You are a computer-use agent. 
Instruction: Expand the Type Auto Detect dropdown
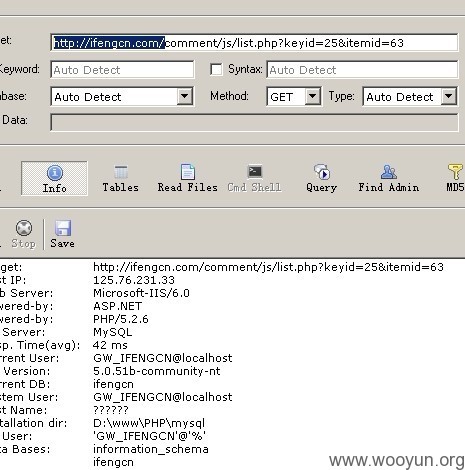tap(449, 97)
